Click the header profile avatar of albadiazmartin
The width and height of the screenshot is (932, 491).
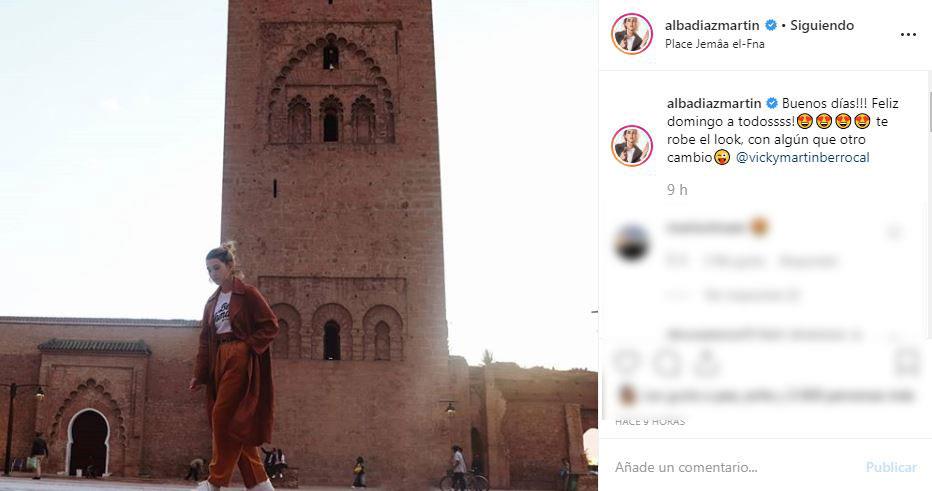pos(632,34)
